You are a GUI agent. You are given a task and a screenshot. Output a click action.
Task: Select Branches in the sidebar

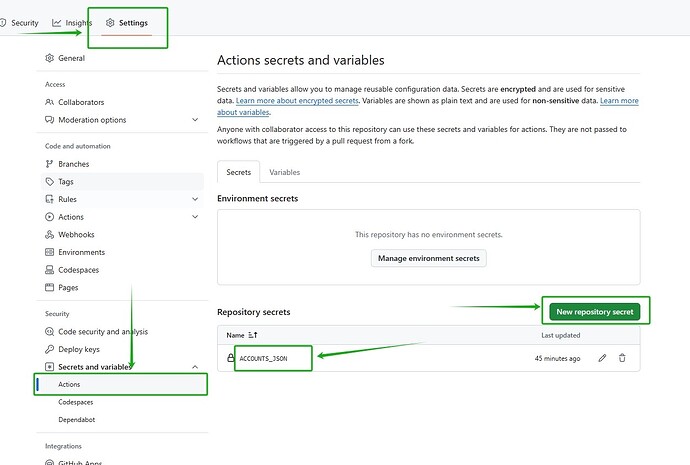click(73, 164)
